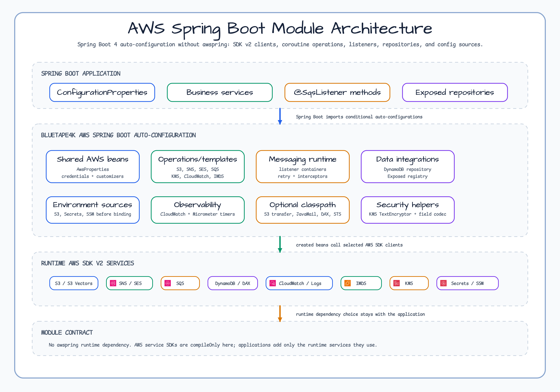
Task: Select the SNS / SES label
Action: [x=130, y=283]
